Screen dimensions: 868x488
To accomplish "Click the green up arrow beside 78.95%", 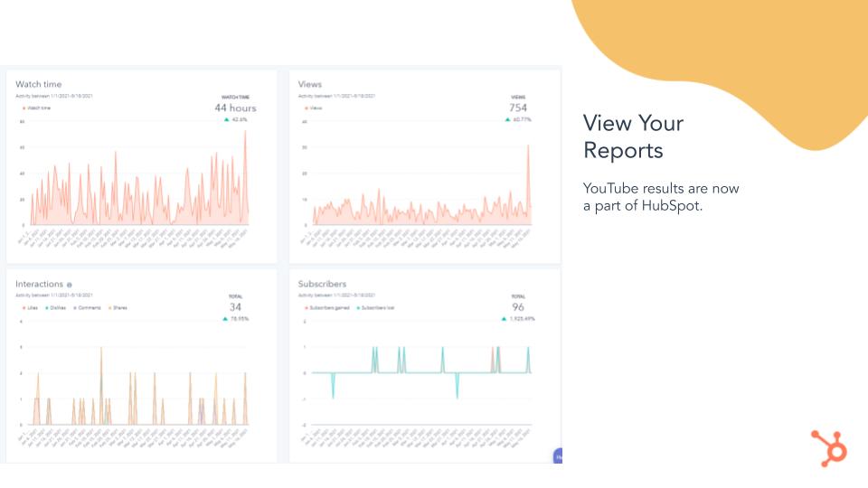I will click(x=225, y=319).
